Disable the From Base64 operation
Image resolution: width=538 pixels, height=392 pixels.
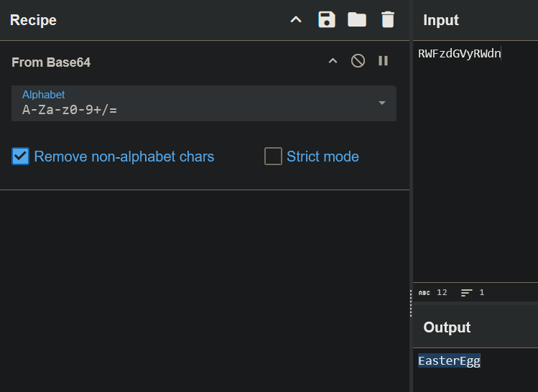tap(358, 61)
